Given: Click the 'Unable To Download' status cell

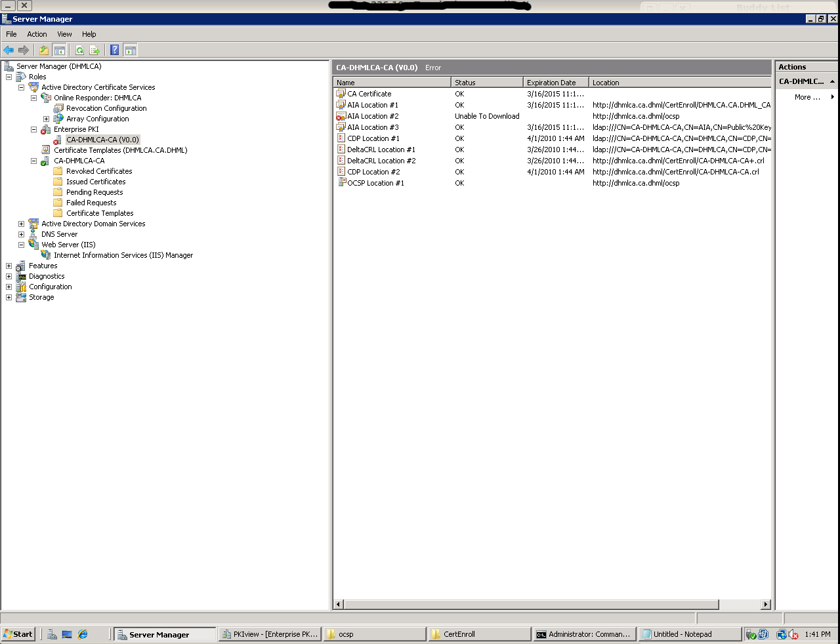Looking at the screenshot, I should coord(487,116).
